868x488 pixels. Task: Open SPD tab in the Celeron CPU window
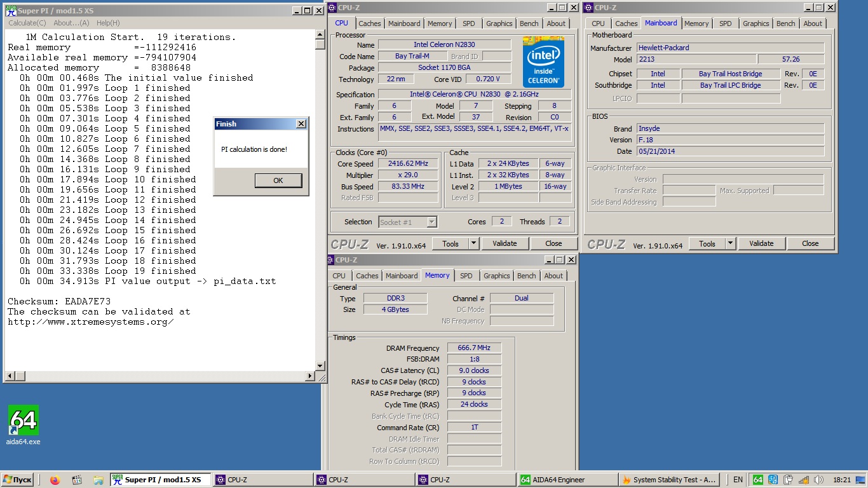469,24
